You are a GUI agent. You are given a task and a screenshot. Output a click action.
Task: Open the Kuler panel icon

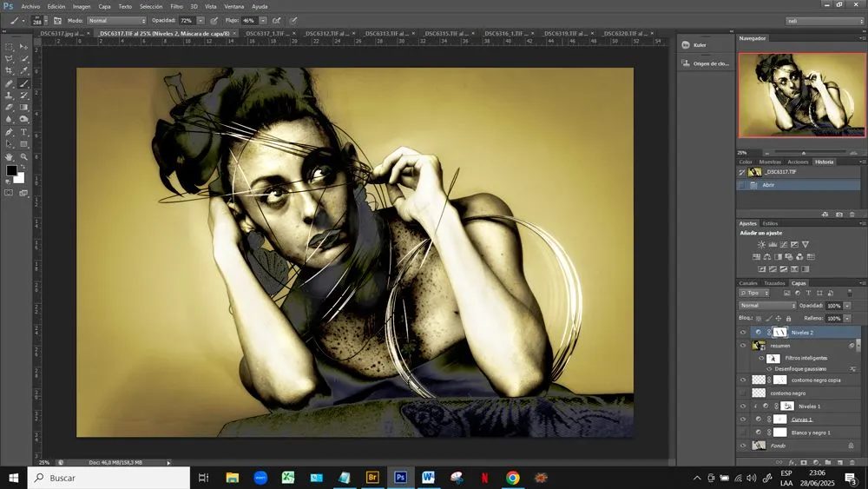point(686,45)
